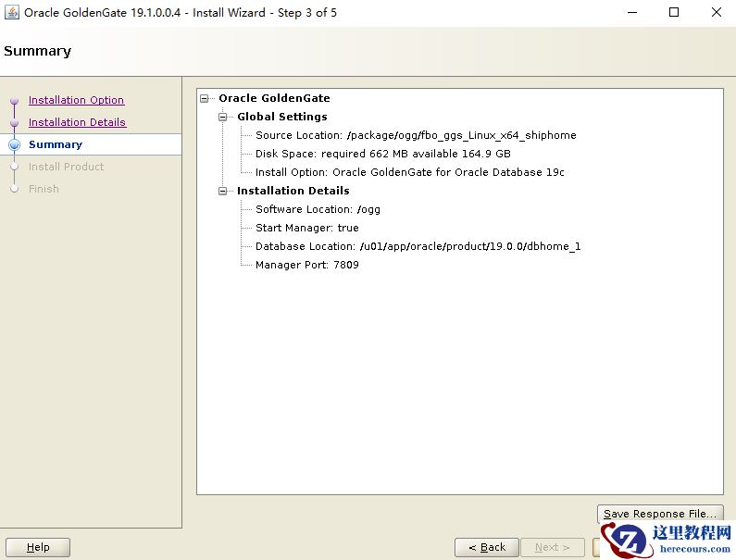Select the Software Location /ogg entry
This screenshot has width=736, height=560.
[318, 209]
